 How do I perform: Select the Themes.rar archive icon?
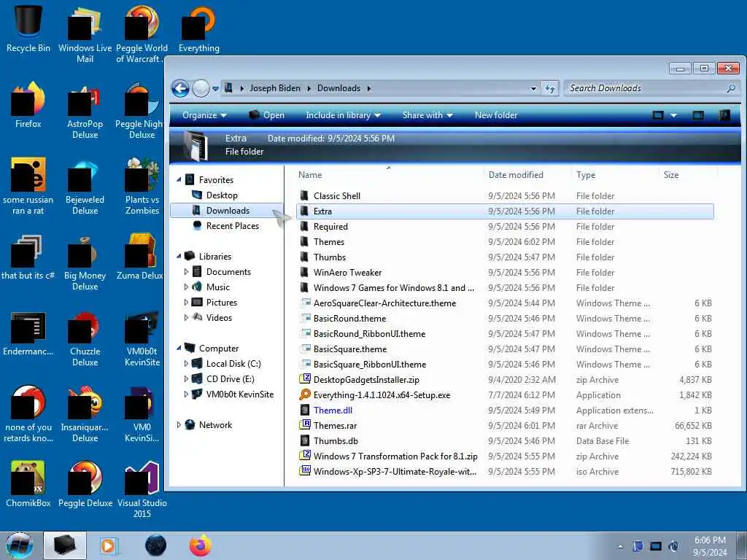[304, 425]
